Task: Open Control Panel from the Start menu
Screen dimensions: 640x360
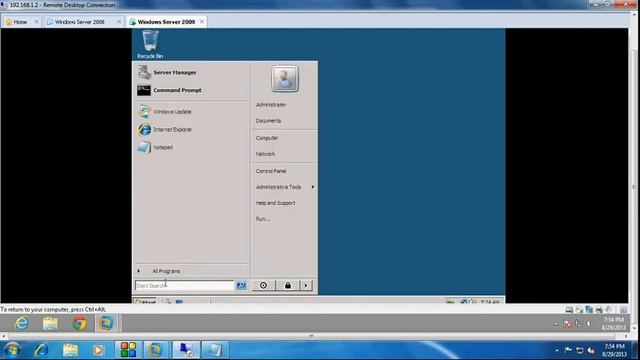Action: pyautogui.click(x=271, y=171)
